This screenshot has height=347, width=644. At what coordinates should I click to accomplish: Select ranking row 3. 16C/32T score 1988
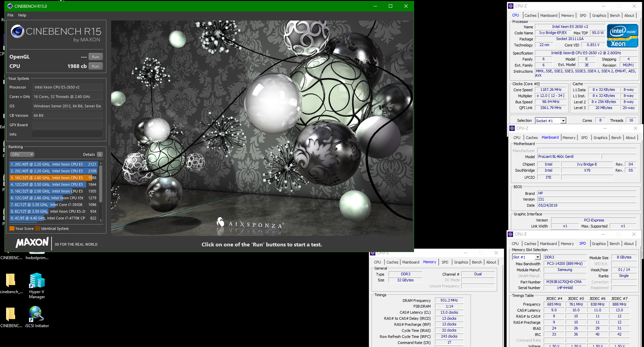pyautogui.click(x=54, y=178)
